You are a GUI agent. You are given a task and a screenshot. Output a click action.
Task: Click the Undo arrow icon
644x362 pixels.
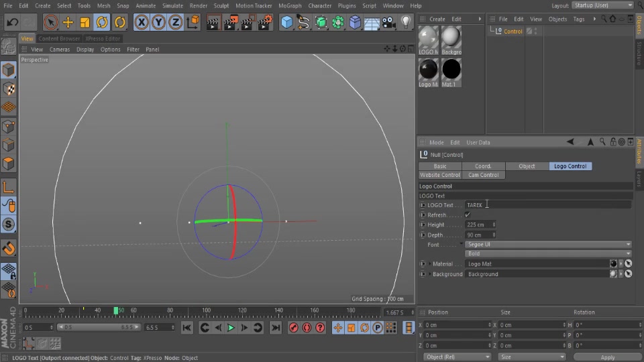click(12, 22)
